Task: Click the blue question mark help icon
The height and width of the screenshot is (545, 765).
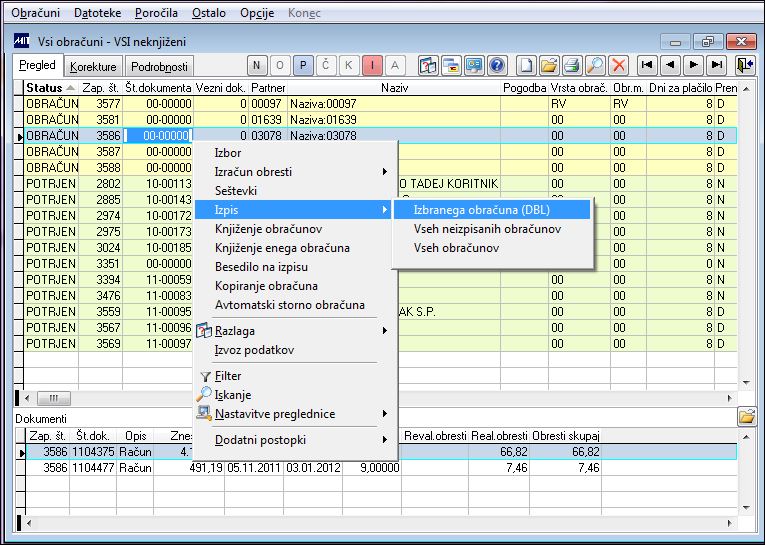Action: 497,65
